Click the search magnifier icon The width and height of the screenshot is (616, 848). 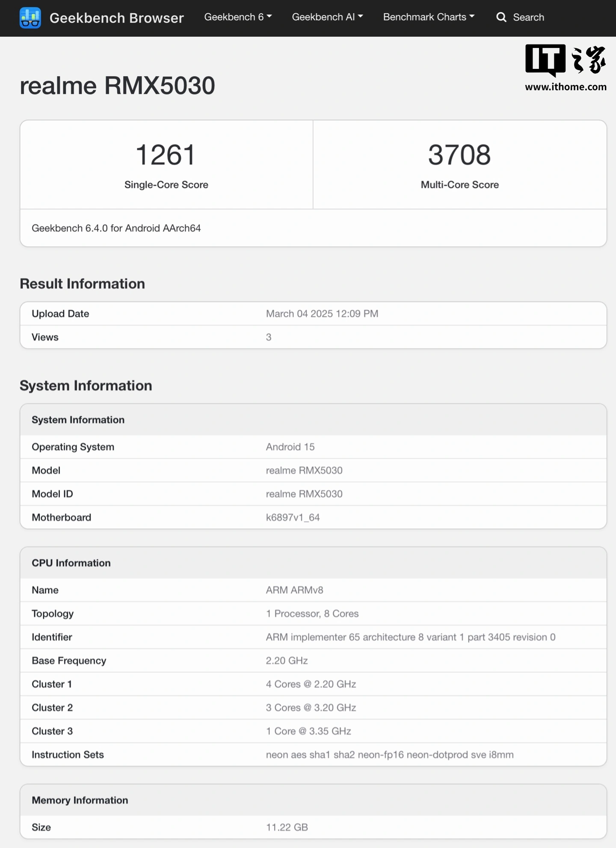(x=501, y=18)
